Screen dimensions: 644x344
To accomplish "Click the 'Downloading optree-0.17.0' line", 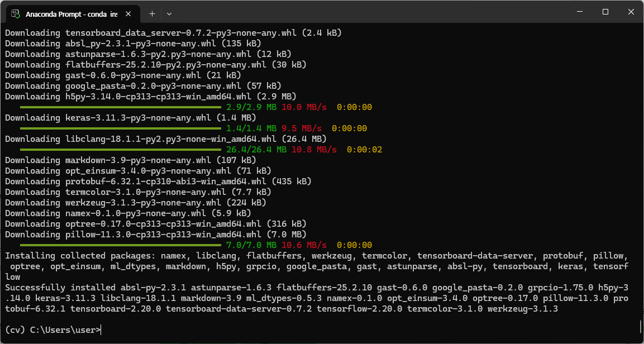I will pos(156,224).
